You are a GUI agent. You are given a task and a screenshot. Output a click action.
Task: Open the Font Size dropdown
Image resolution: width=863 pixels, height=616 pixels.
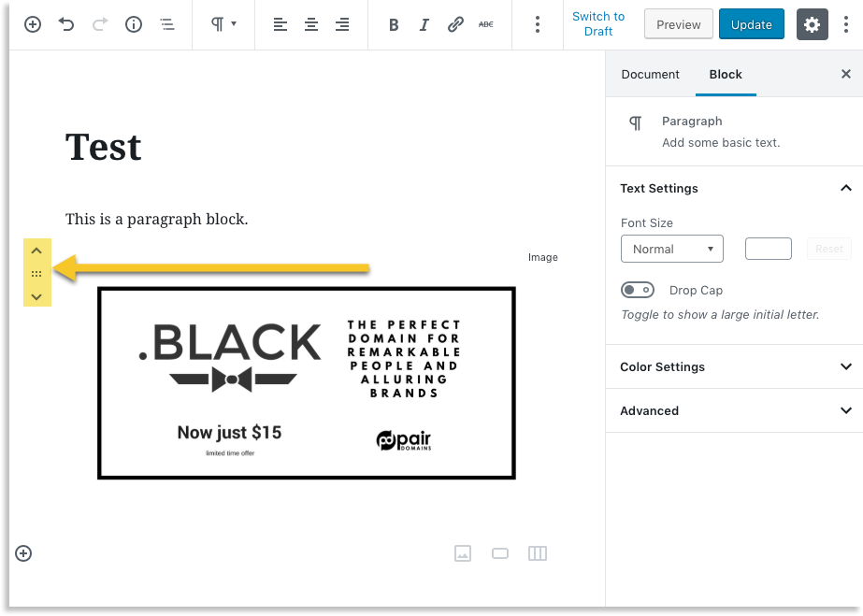671,249
